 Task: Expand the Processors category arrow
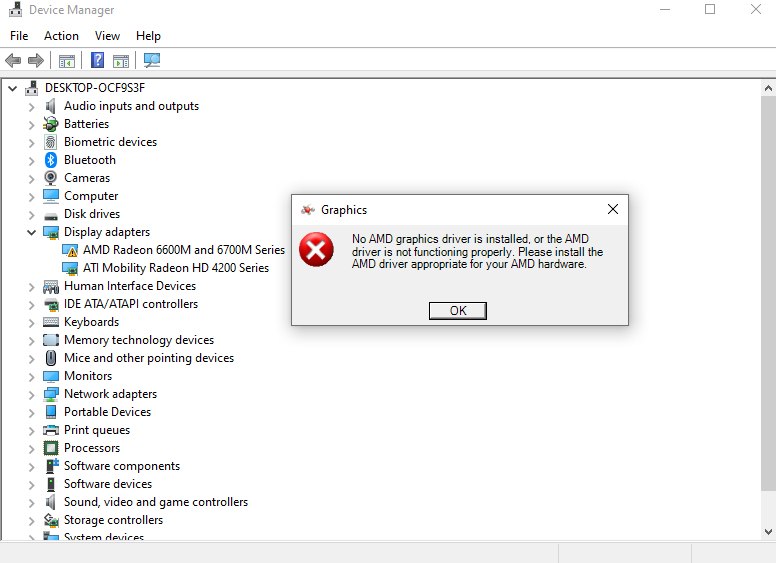(x=31, y=449)
